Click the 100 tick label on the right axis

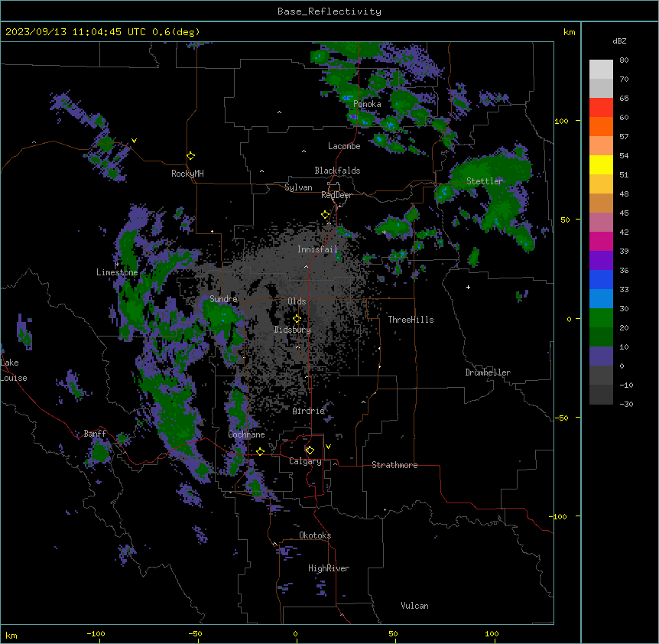point(561,121)
